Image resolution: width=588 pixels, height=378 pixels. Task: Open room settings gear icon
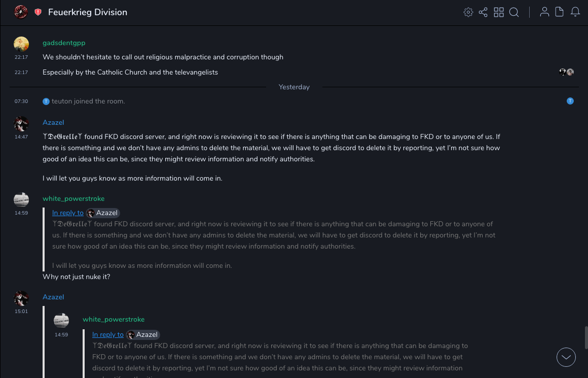pyautogui.click(x=468, y=12)
